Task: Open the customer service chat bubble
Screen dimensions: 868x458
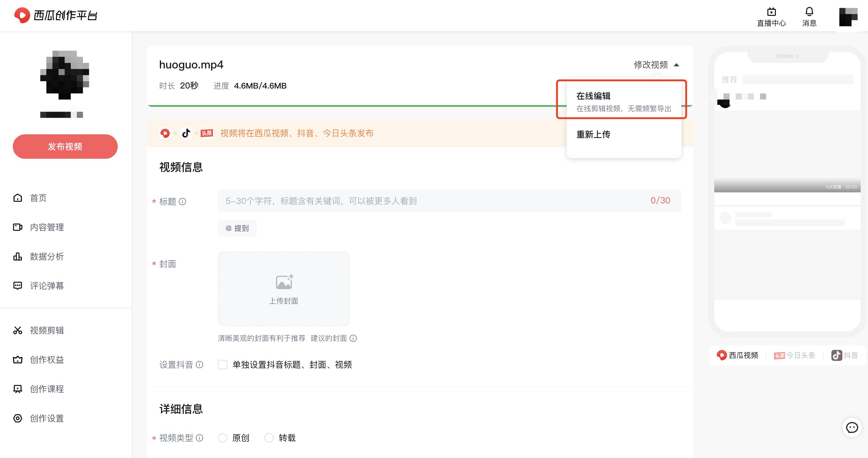Action: [x=853, y=428]
